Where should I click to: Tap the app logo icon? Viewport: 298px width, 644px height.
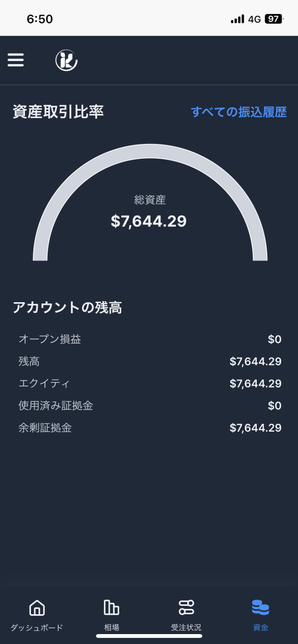(x=66, y=60)
